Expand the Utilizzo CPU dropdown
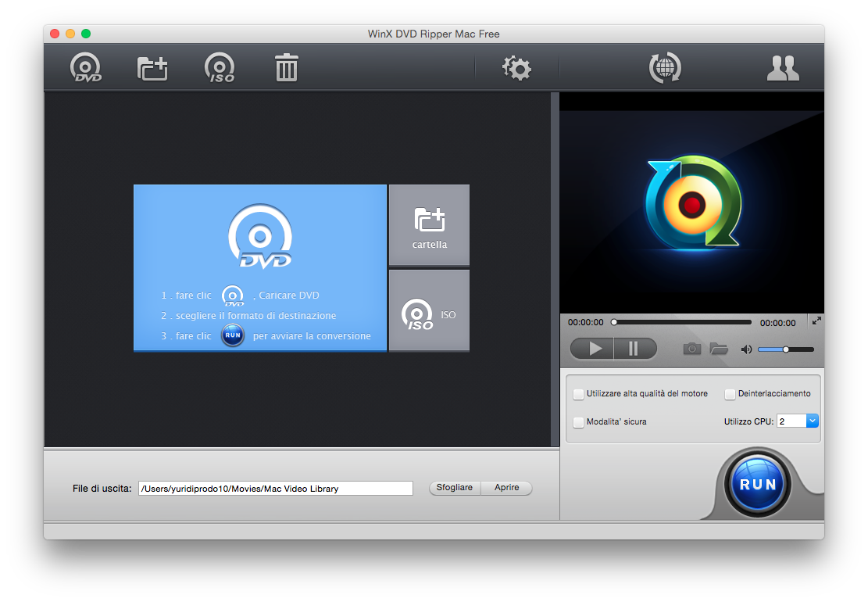Image resolution: width=868 pixels, height=602 pixels. tap(812, 421)
